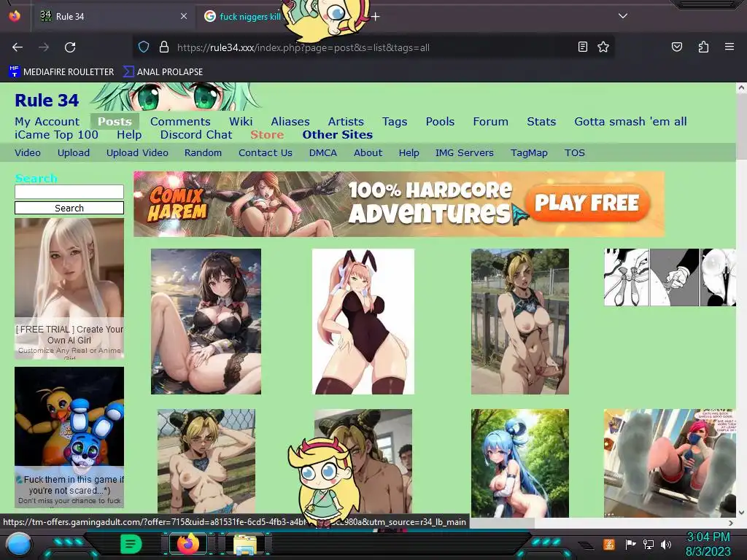Visit the Forum link
Viewport: 747px width, 560px height.
(x=491, y=122)
